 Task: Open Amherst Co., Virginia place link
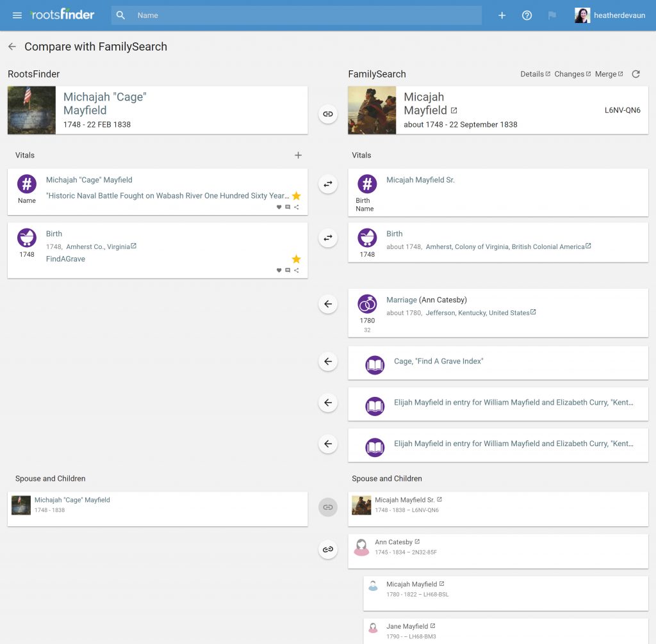point(101,246)
